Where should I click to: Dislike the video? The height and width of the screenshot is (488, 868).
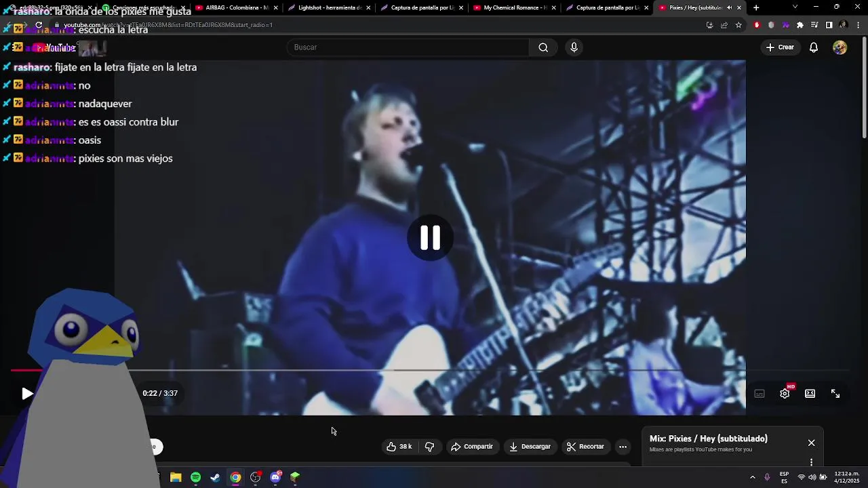pos(429,447)
